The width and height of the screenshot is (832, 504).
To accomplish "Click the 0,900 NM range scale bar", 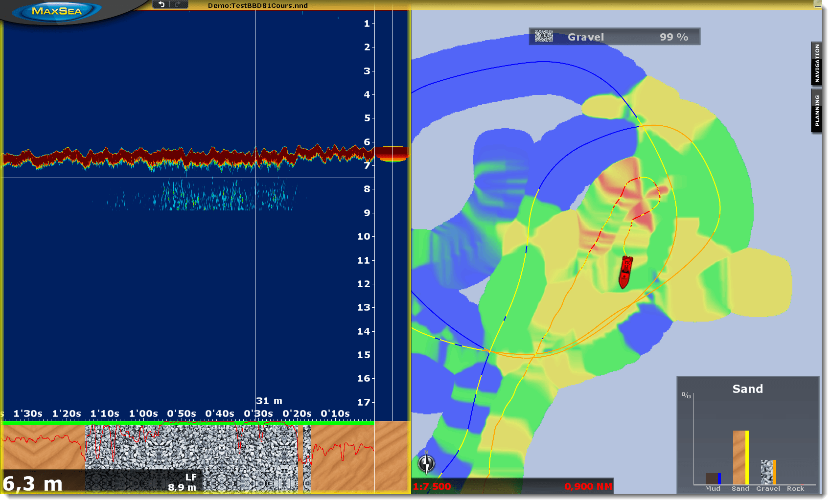I will [x=588, y=486].
